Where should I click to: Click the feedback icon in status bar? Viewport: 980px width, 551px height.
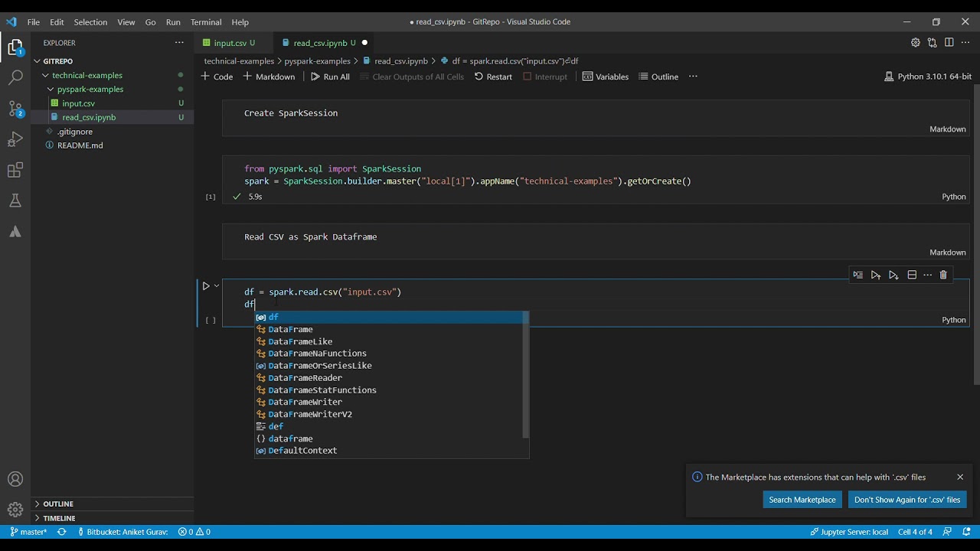[x=947, y=532]
